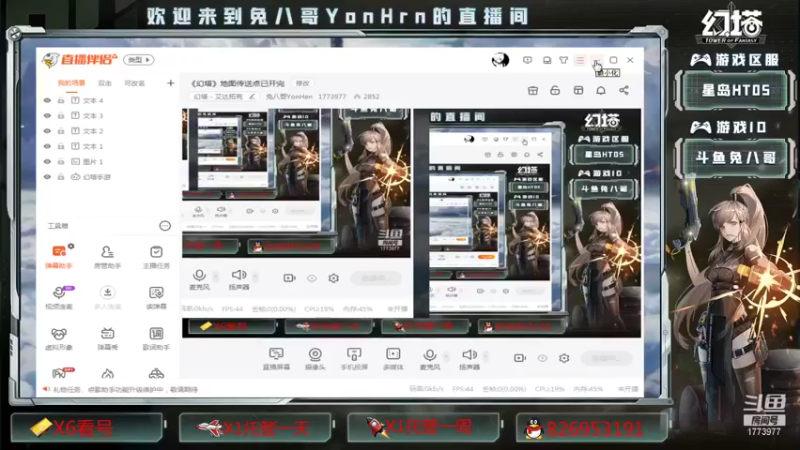Open the T-shirt skin icon in title bar
Viewport: 800px width, 450px height.
(564, 60)
